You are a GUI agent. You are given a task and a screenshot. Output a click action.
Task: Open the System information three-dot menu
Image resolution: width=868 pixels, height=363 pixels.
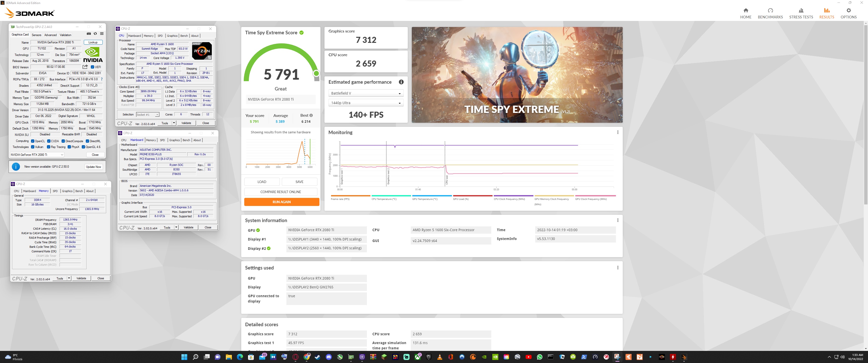pyautogui.click(x=617, y=220)
